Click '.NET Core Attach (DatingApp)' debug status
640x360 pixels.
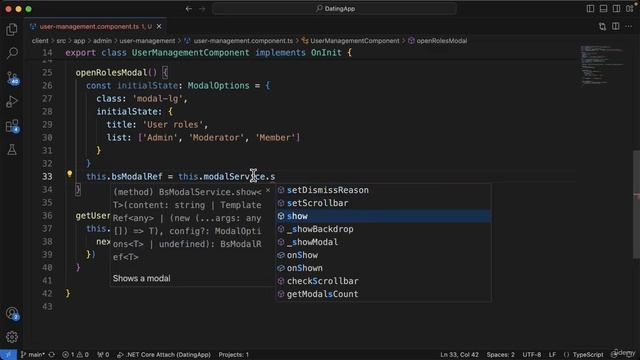[x=164, y=355]
